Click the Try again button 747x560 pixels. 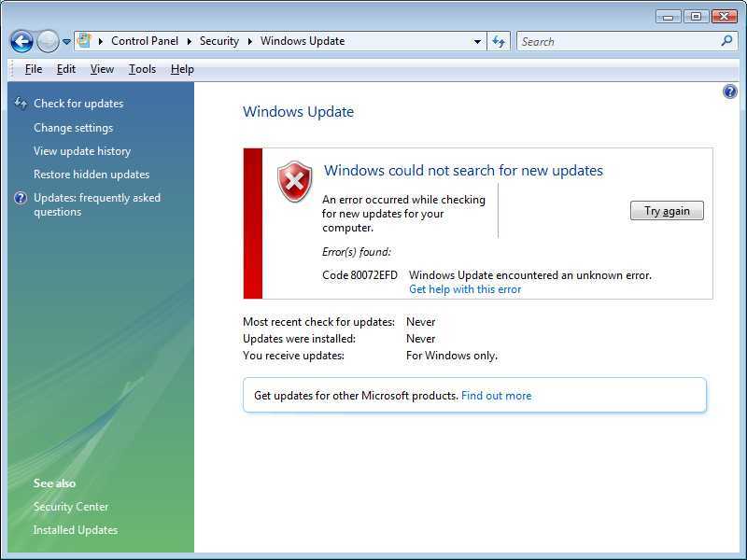[667, 211]
